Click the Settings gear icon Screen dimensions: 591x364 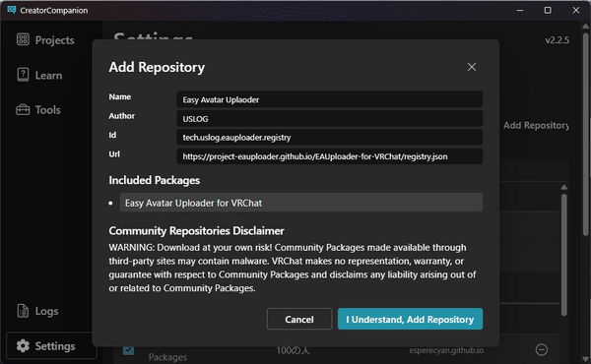[23, 345]
